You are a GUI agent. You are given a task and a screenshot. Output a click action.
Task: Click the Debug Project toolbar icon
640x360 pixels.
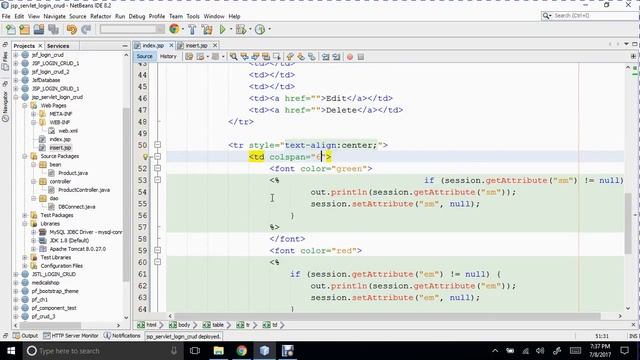[x=241, y=29]
